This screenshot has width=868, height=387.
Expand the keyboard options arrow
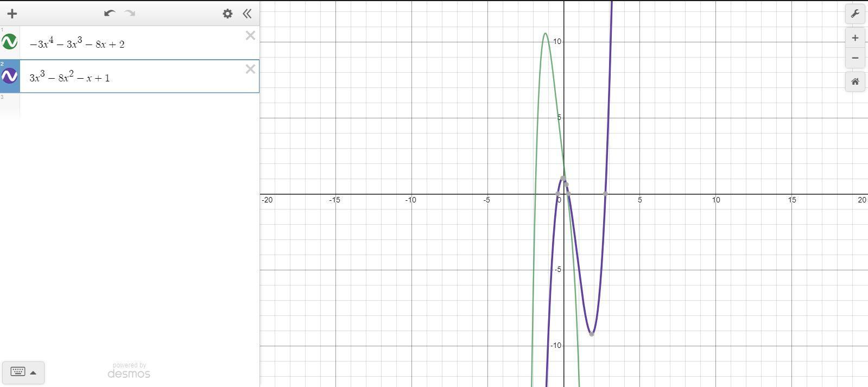point(33,372)
